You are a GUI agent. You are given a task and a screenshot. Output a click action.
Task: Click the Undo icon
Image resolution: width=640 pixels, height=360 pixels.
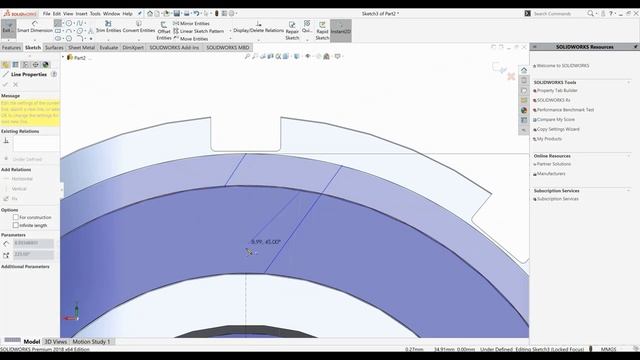click(x=196, y=13)
